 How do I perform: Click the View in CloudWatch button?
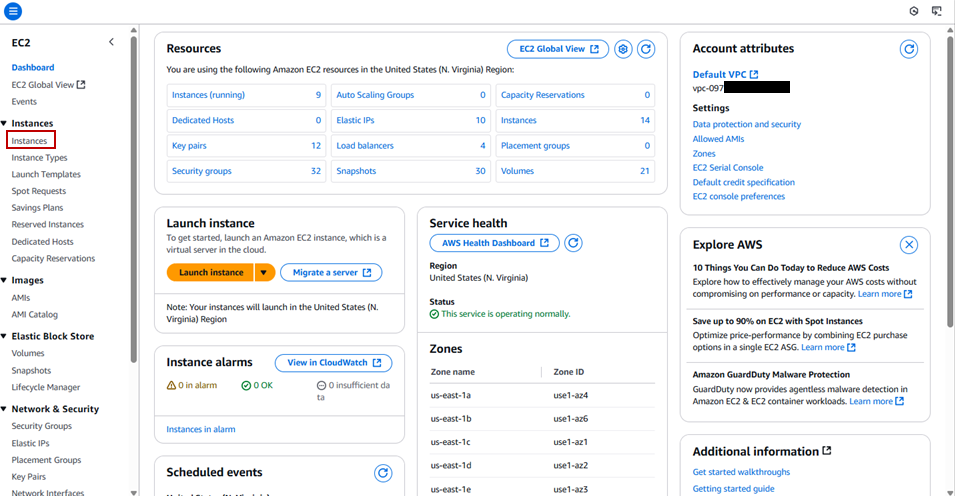pos(333,363)
